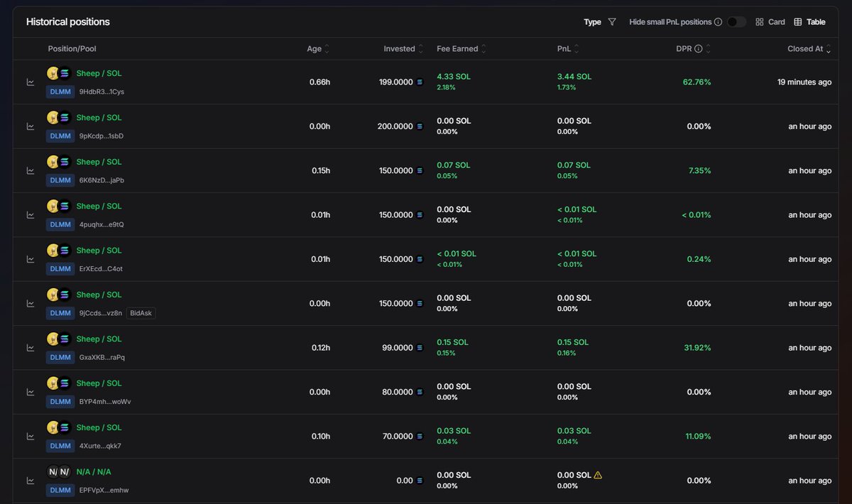Click the DPR info icon in header
This screenshot has width=852, height=504.
coord(698,49)
